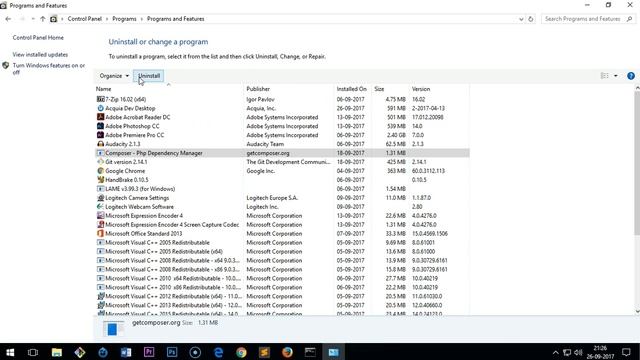Go back with the back arrow
The height and width of the screenshot is (360, 640).
pos(8,19)
